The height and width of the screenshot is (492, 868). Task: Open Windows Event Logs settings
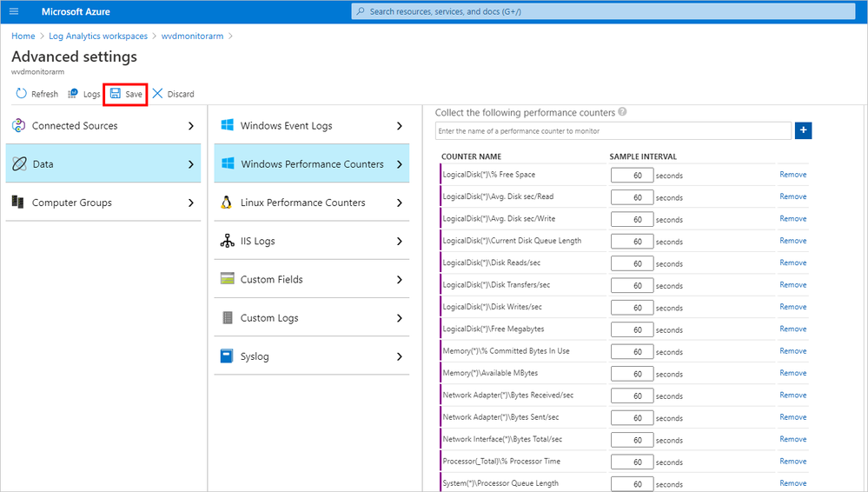tap(312, 126)
